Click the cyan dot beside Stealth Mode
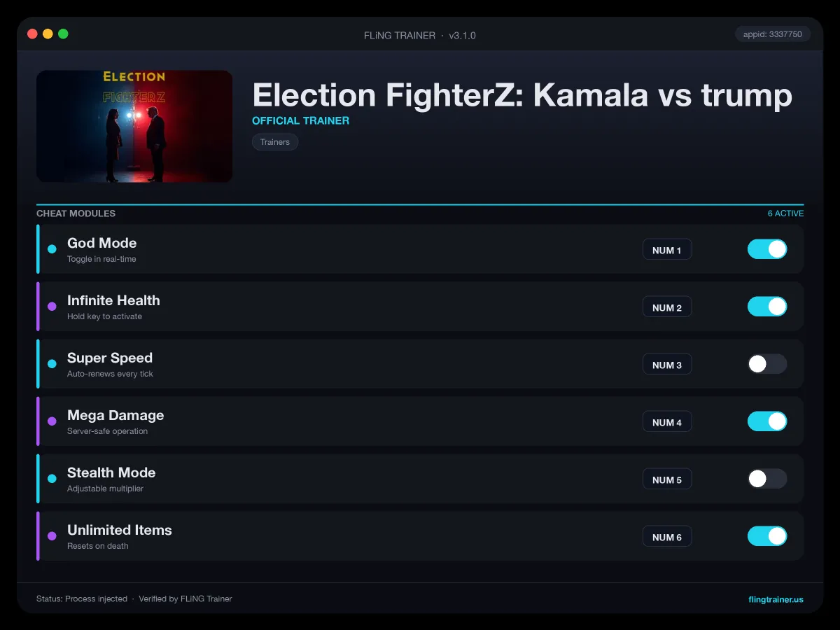 click(x=52, y=479)
